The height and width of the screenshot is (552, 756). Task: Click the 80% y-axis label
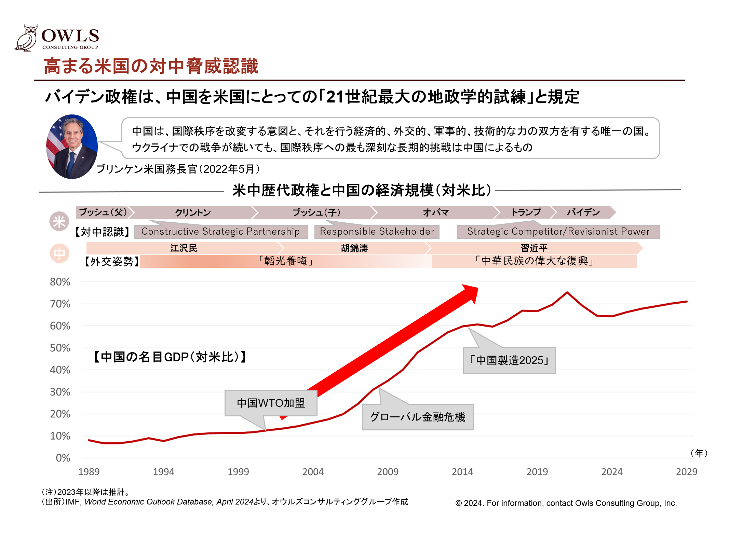[60, 282]
